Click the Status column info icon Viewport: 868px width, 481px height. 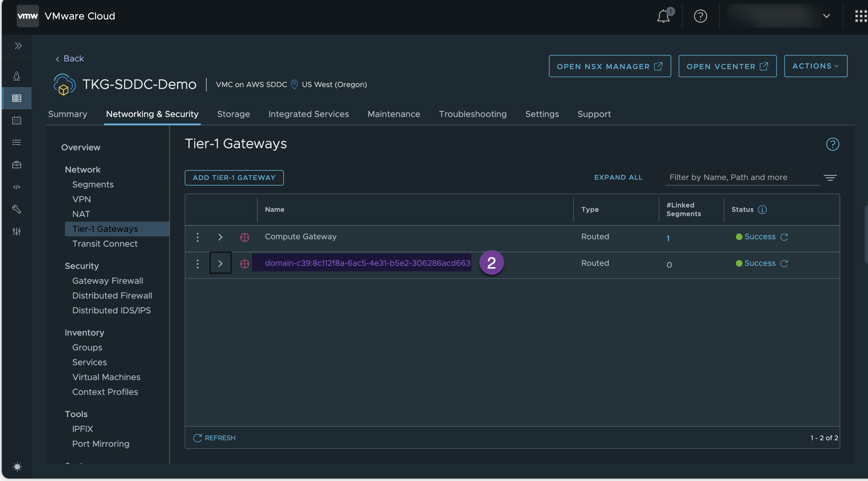(762, 209)
